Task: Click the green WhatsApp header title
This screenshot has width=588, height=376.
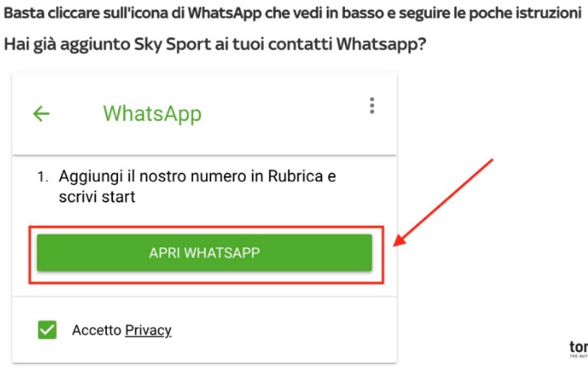Action: tap(153, 114)
